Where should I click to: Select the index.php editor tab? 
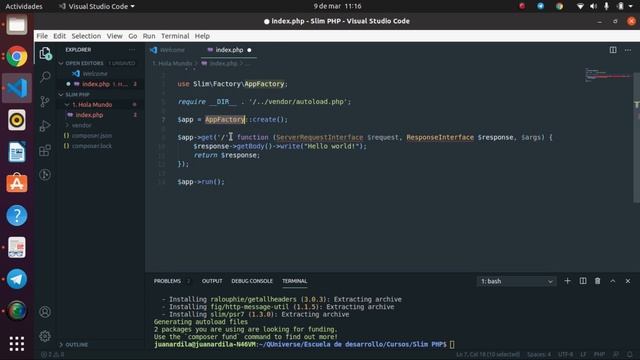tap(229, 50)
